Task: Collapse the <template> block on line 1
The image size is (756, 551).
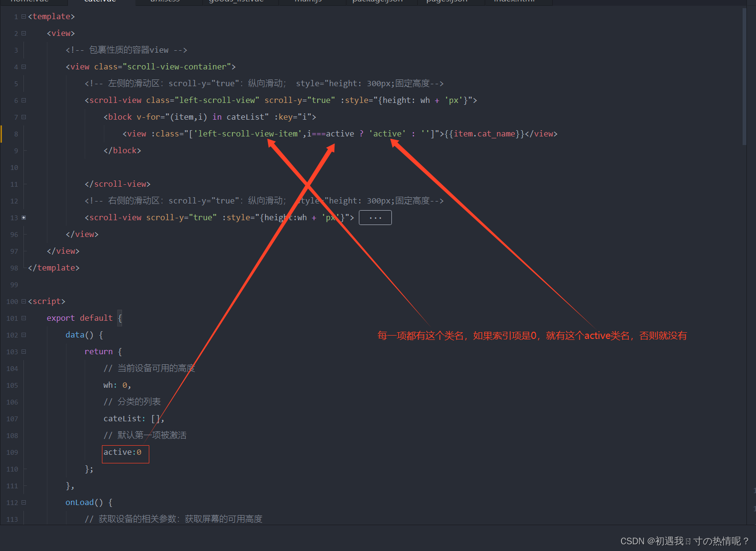Action: (23, 17)
